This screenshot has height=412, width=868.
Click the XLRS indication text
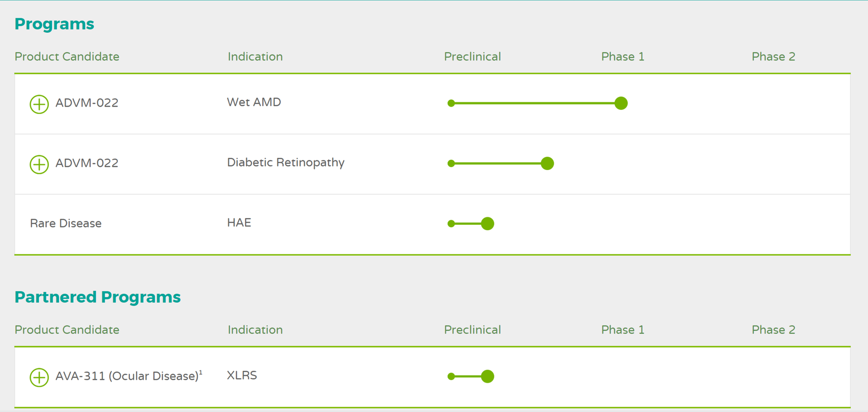242,375
